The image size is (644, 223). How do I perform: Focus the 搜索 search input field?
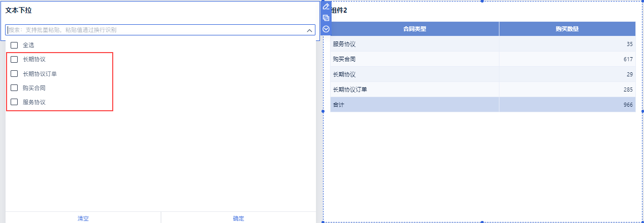(152, 30)
